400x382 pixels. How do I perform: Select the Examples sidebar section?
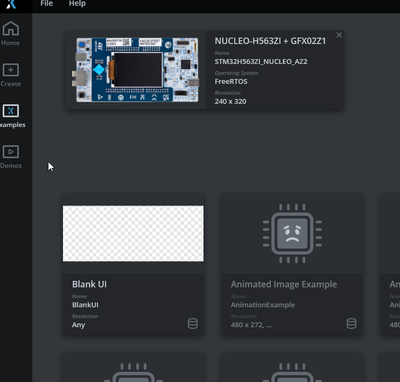tap(11, 116)
